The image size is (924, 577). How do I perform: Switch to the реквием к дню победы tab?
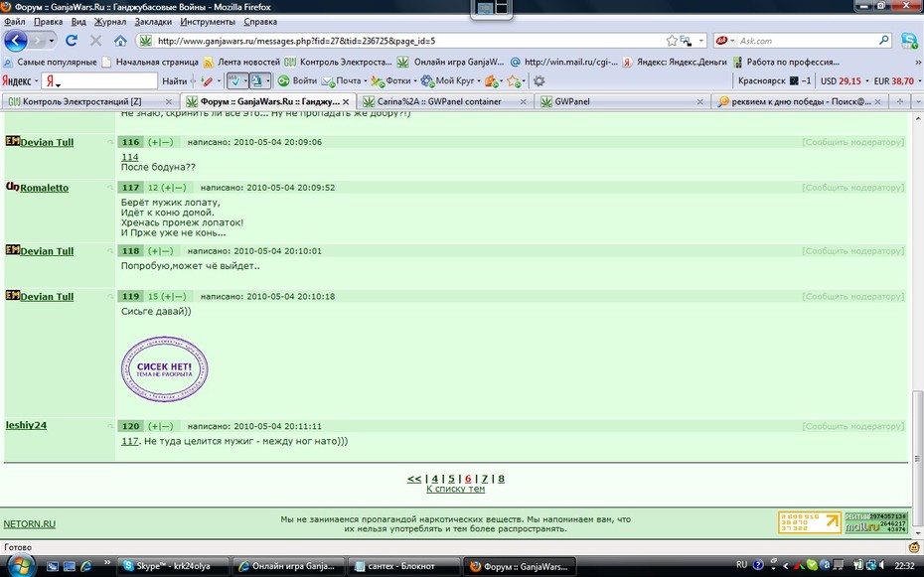799,101
